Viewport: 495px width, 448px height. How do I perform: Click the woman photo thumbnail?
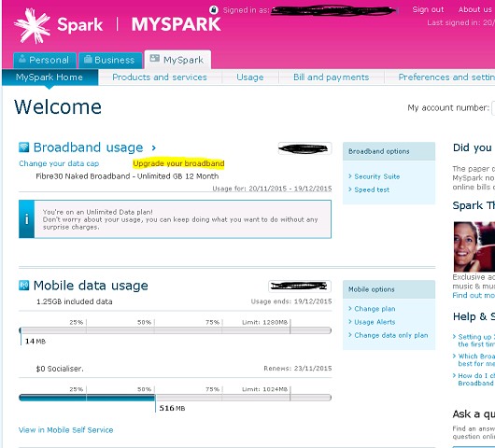tap(474, 246)
